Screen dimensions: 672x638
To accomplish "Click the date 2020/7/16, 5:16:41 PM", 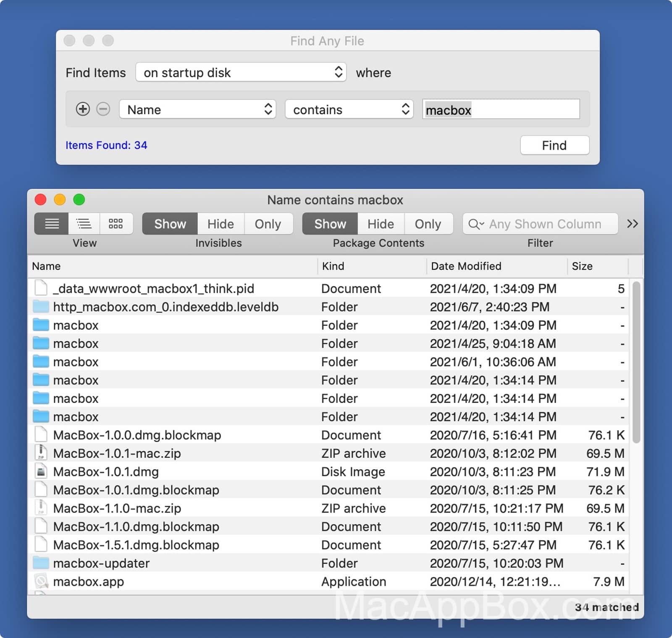I will (493, 435).
